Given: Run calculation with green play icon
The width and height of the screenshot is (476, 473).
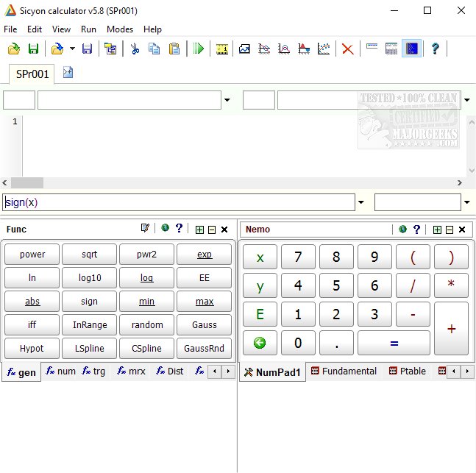Looking at the screenshot, I should (198, 49).
